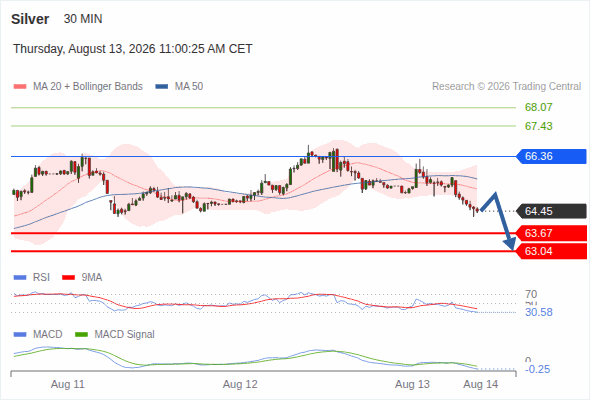The height and width of the screenshot is (400, 590).
Task: Select the 63.04 red support tag
Action: point(551,251)
